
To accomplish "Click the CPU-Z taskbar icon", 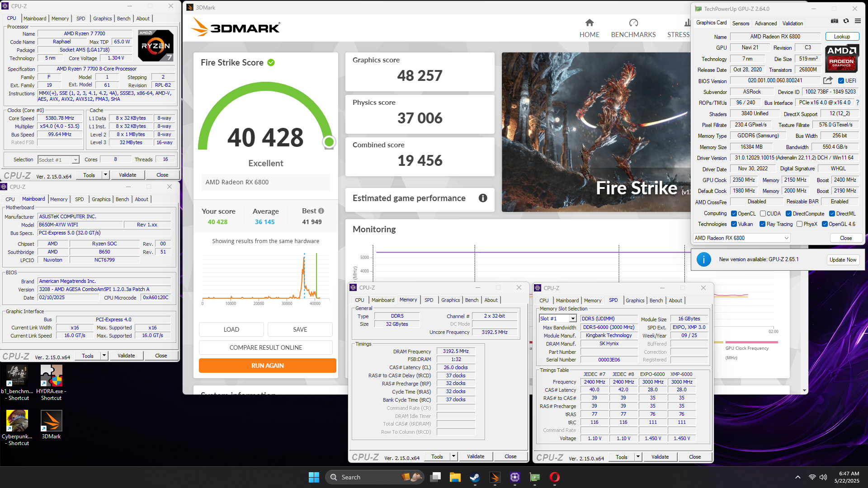I will tap(514, 477).
